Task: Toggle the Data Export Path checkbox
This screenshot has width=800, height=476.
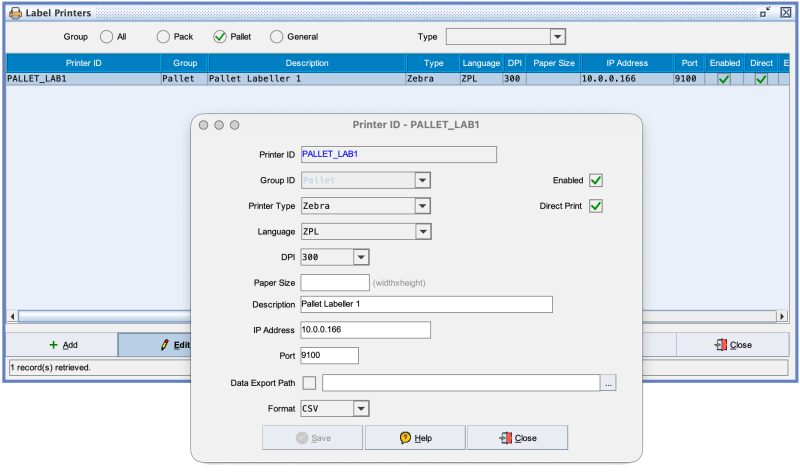Action: 309,383
